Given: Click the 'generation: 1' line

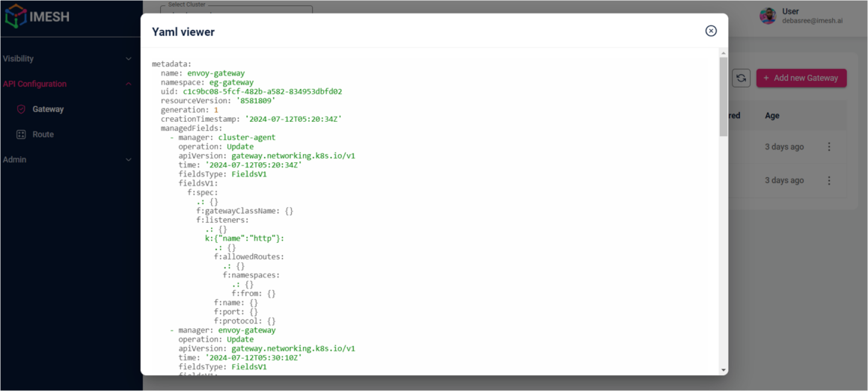Looking at the screenshot, I should point(189,109).
